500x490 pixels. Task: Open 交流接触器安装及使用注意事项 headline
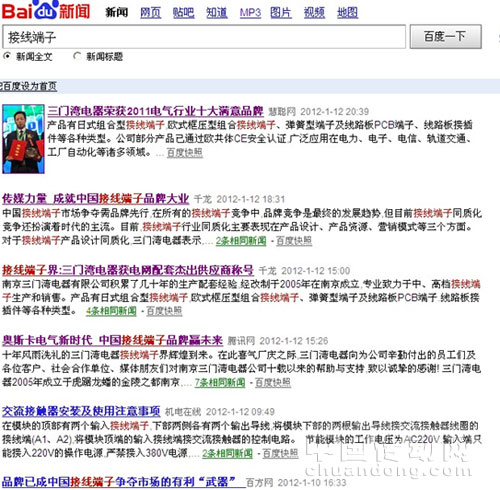pyautogui.click(x=81, y=411)
